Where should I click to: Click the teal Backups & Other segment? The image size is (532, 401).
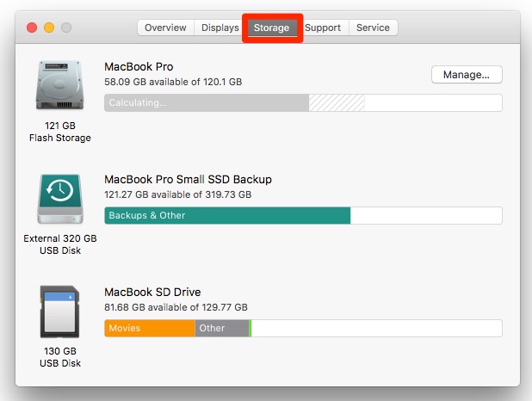tap(227, 215)
